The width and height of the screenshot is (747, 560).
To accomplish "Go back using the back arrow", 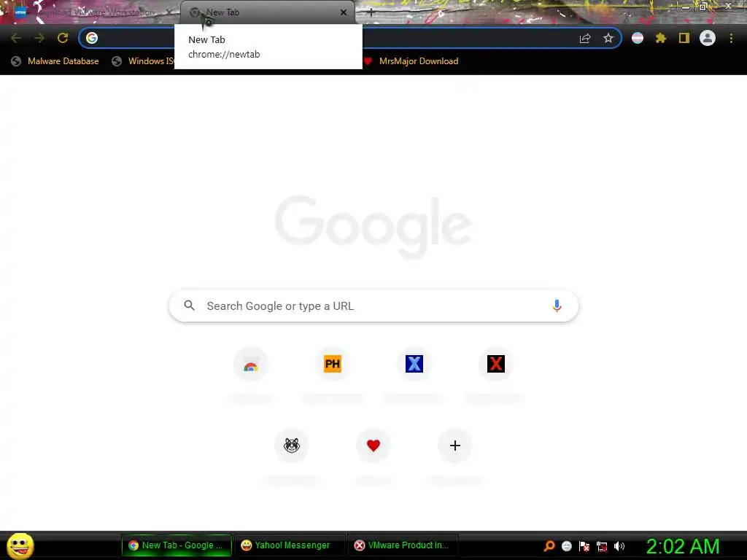I will [x=16, y=38].
